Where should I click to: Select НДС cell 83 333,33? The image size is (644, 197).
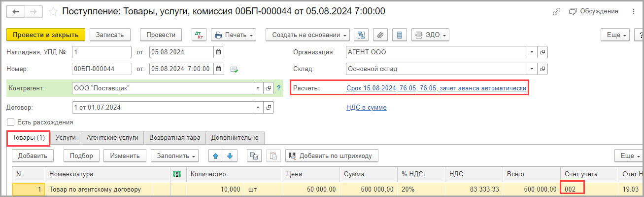coord(473,189)
